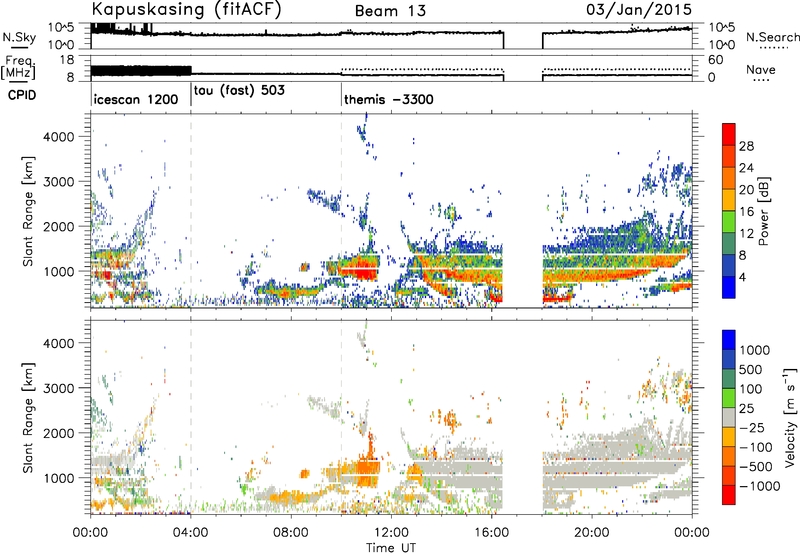Pick the red bottom segment of Velocity colorbar
Screen dimensions: 800x554
729,495
